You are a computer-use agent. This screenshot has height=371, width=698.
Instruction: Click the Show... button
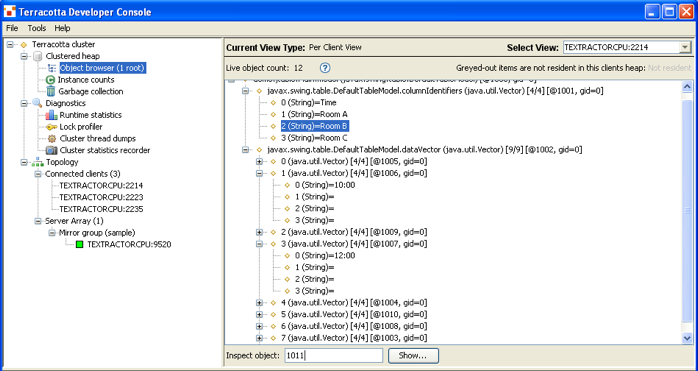coord(413,356)
